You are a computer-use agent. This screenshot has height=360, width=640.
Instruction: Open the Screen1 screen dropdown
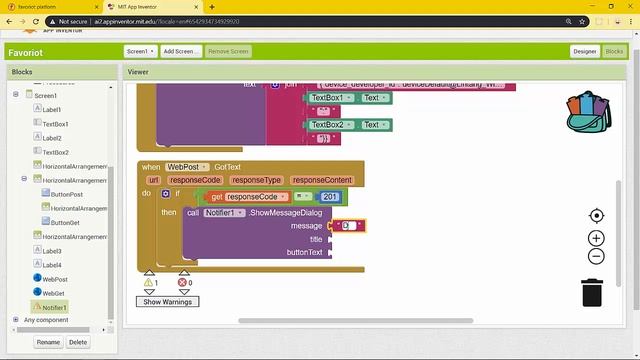point(140,51)
